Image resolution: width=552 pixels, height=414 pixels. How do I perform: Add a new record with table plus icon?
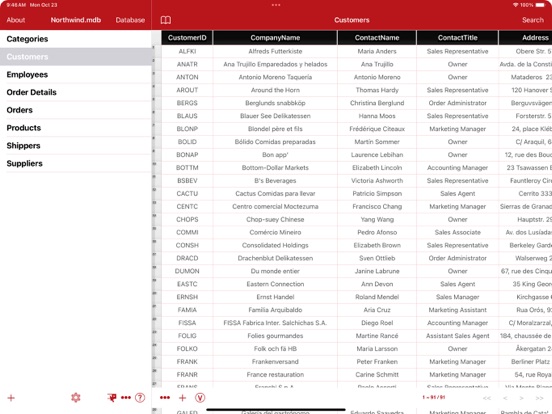182,398
